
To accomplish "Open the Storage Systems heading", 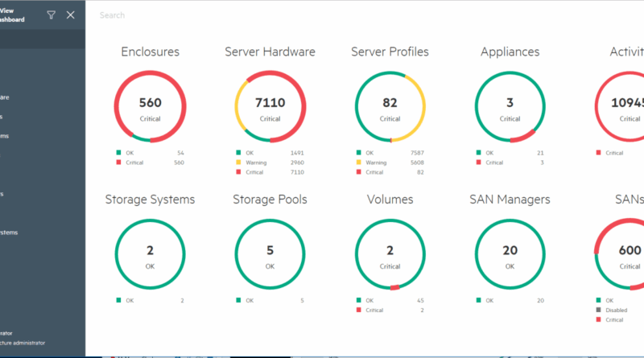I will pos(151,200).
